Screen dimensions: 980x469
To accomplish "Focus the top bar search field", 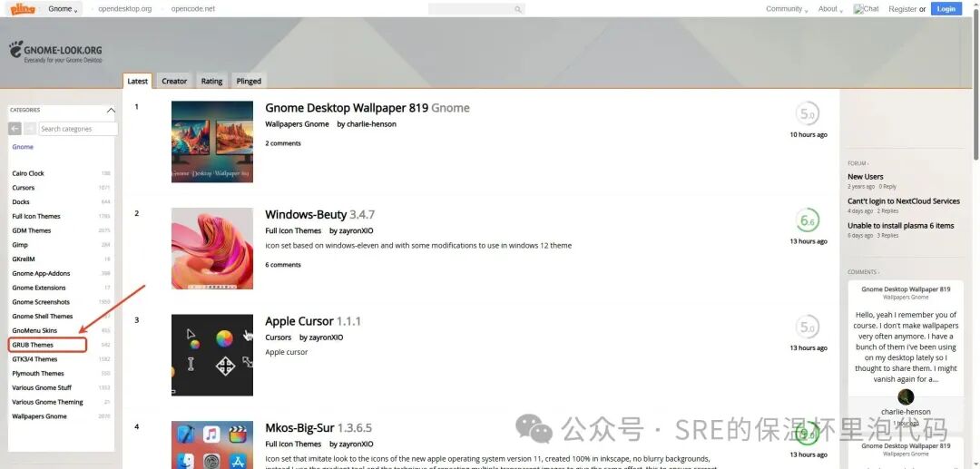I will [x=477, y=9].
